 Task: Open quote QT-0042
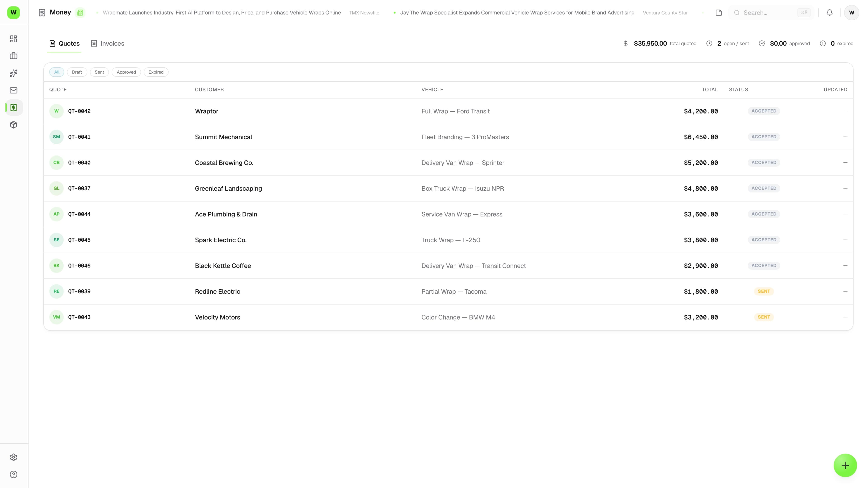coord(79,111)
